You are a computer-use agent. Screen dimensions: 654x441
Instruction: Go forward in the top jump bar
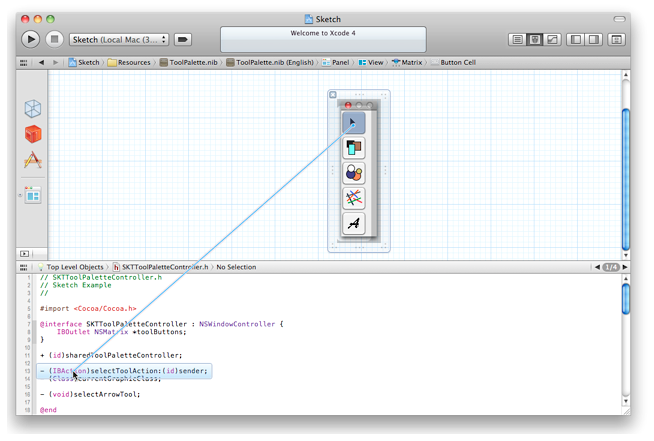(x=55, y=63)
